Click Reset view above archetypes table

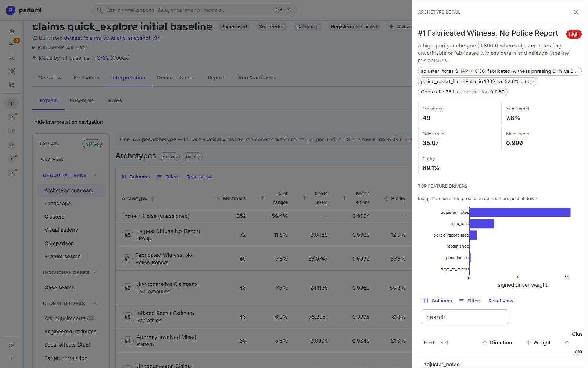click(x=198, y=177)
